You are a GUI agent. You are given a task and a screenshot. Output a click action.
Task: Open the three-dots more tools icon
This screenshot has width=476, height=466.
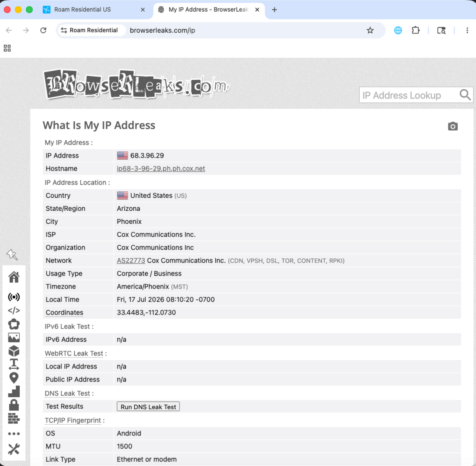point(14,434)
